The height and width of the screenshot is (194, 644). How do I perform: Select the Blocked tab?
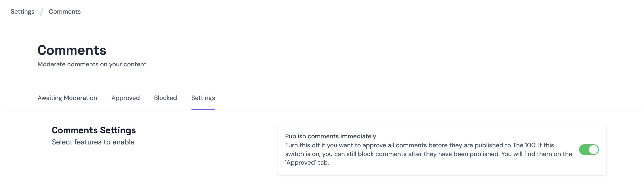click(x=165, y=98)
